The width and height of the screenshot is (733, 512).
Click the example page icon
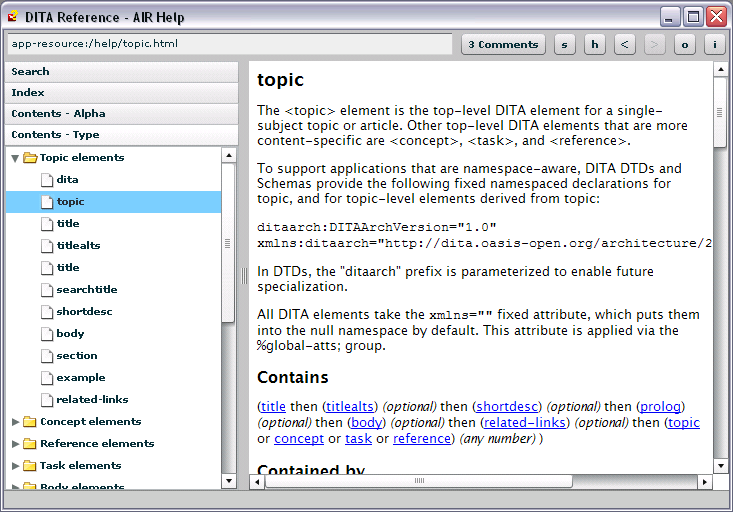click(47, 378)
